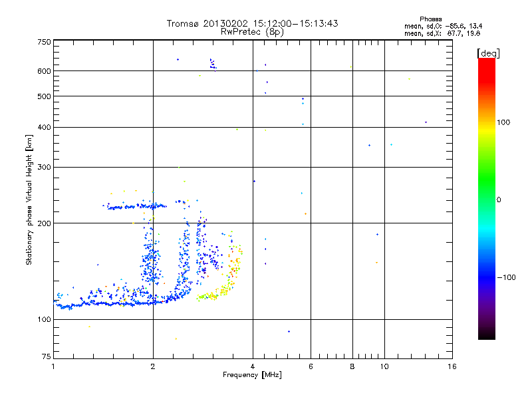
Task: Click the "[deg]" unit label above the color bar
Action: tap(488, 53)
